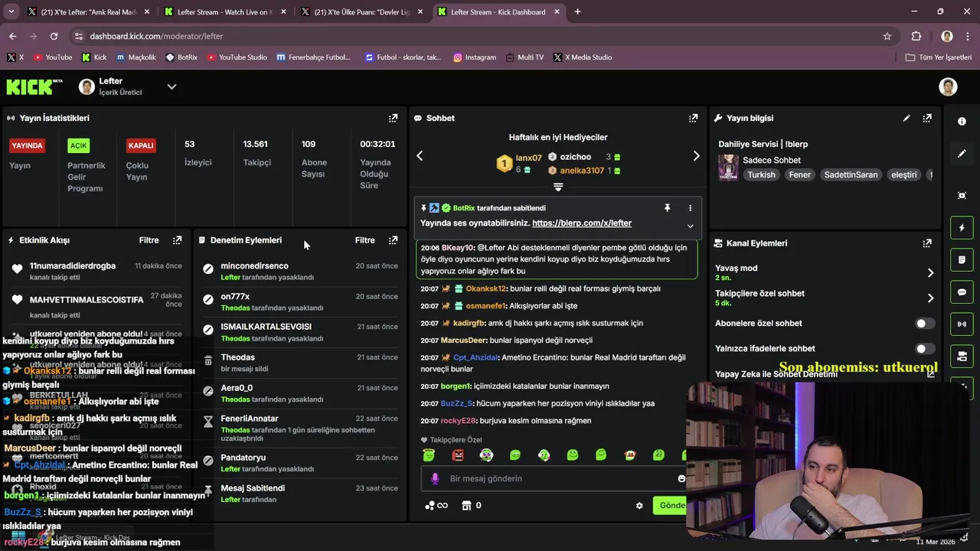The height and width of the screenshot is (551, 980).
Task: Toggle the lightning bolt widget in sidebar
Action: pos(962,228)
